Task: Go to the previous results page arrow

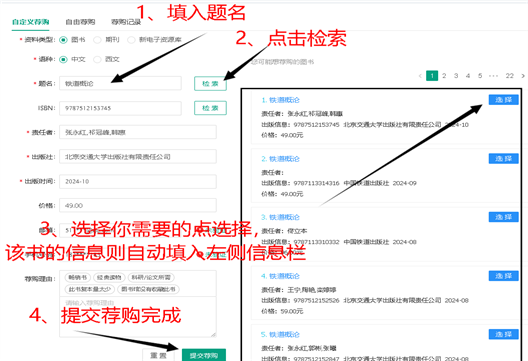Action: coord(420,76)
